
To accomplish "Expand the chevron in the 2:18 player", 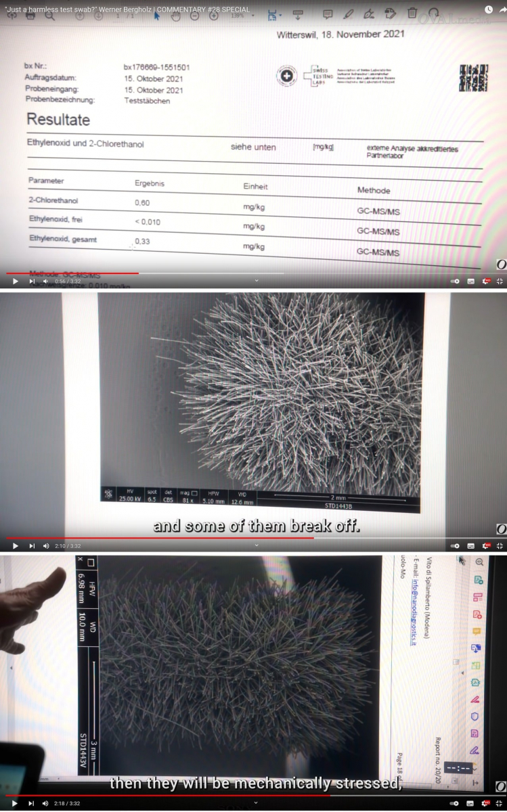I will (x=256, y=803).
